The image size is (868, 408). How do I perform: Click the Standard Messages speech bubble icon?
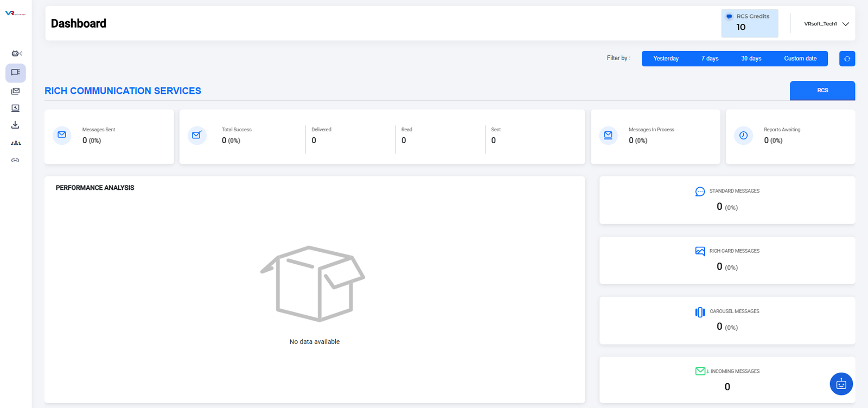[700, 192]
